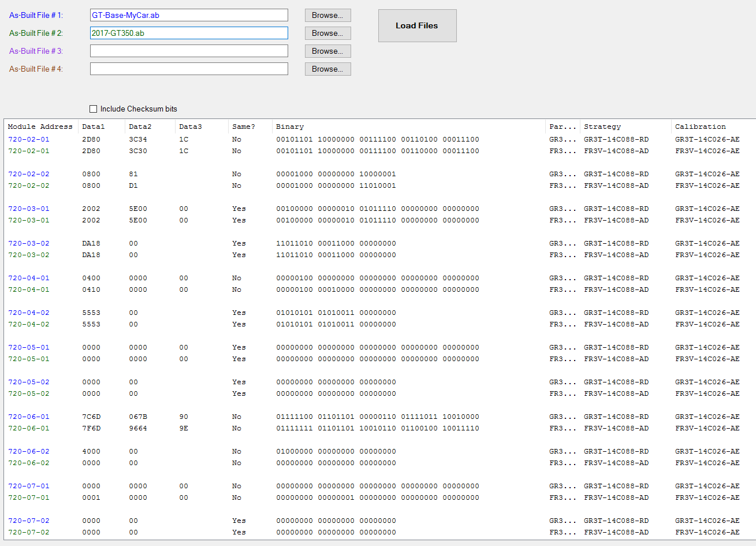
Task: Click the binary value starting with 01111111
Action: pos(378,428)
